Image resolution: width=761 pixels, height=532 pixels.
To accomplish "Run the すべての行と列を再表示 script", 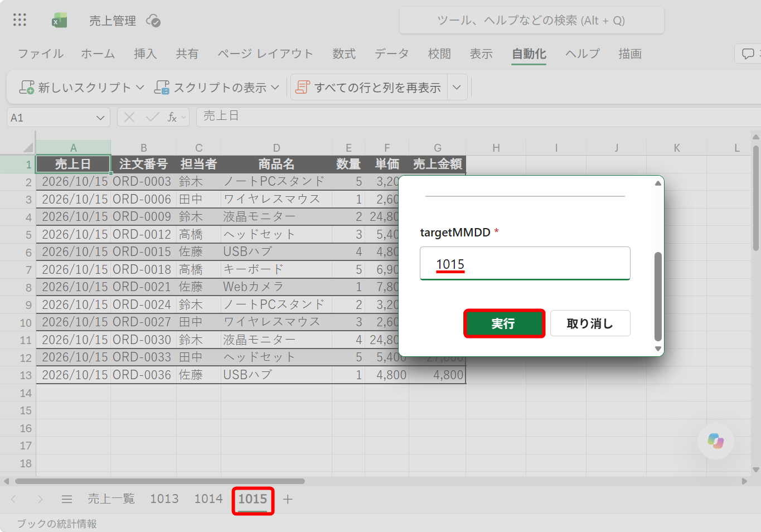I will 369,88.
